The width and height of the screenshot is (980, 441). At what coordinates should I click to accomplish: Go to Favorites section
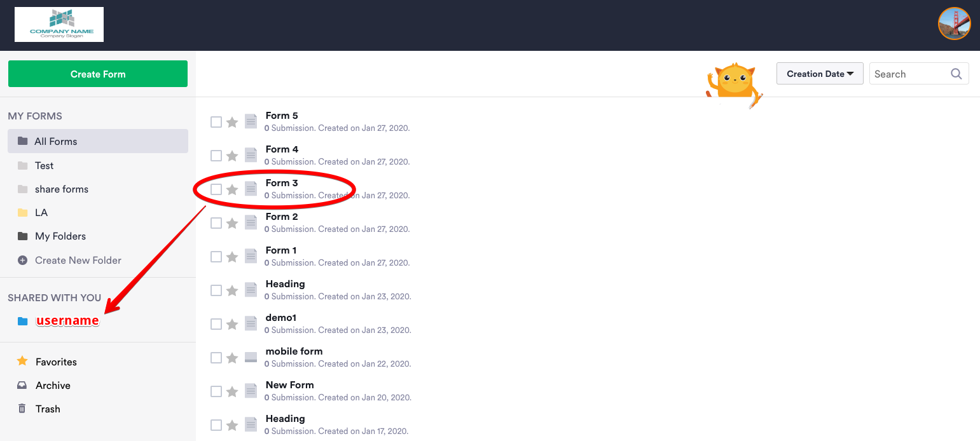(56, 362)
